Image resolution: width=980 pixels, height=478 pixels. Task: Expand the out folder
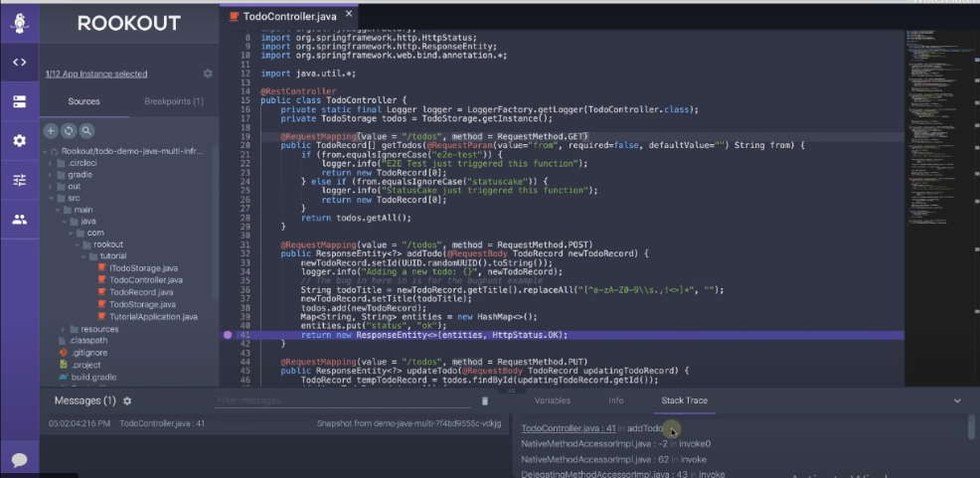point(51,186)
